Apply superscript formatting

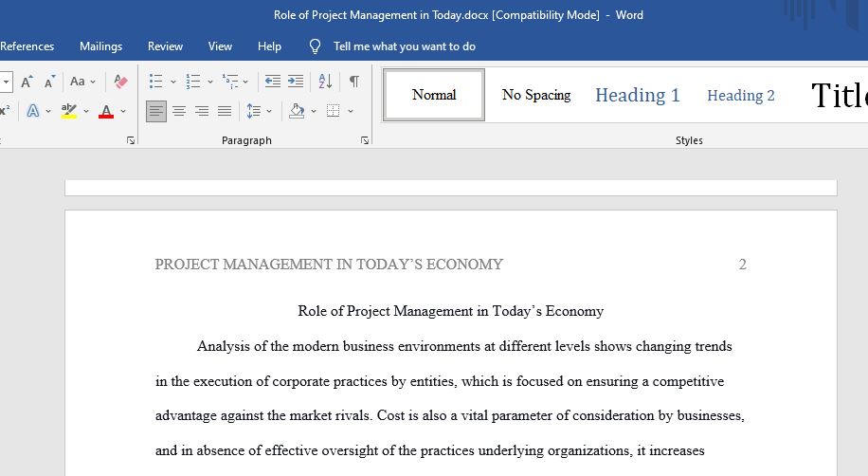click(x=5, y=111)
